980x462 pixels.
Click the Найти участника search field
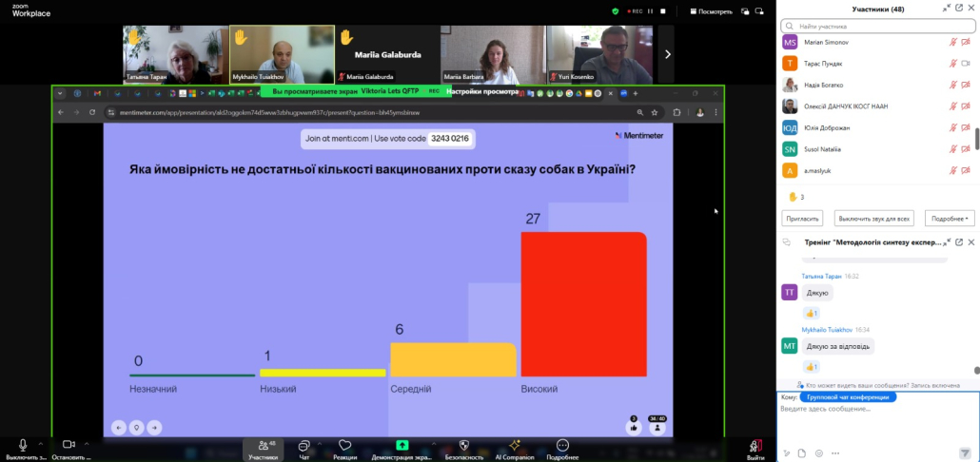coord(880,26)
